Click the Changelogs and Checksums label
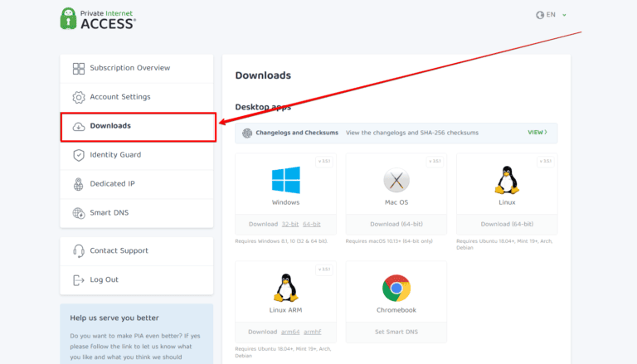Screen dimensions: 637x364 tap(297, 133)
